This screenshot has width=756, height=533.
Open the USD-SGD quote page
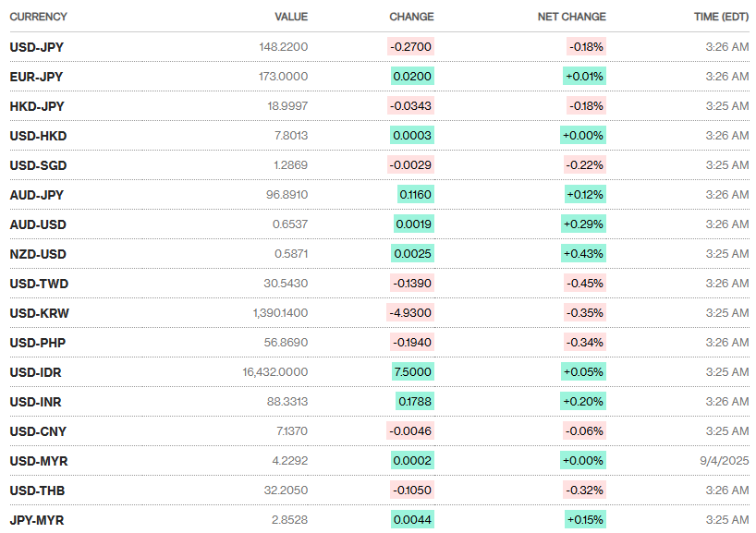point(38,165)
